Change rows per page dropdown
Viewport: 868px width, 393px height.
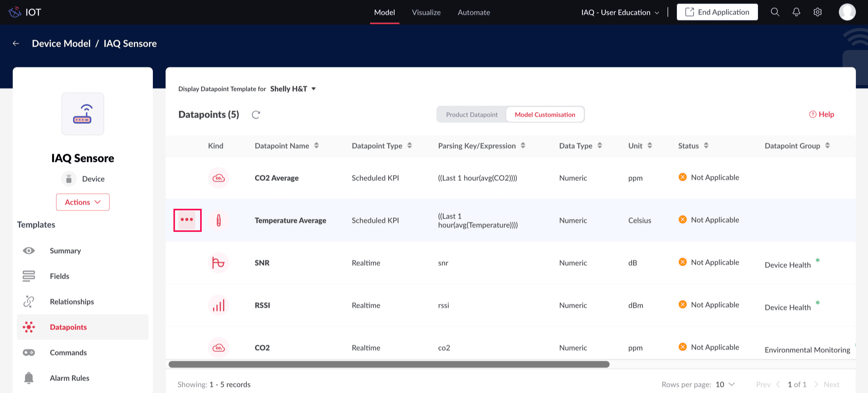click(725, 384)
